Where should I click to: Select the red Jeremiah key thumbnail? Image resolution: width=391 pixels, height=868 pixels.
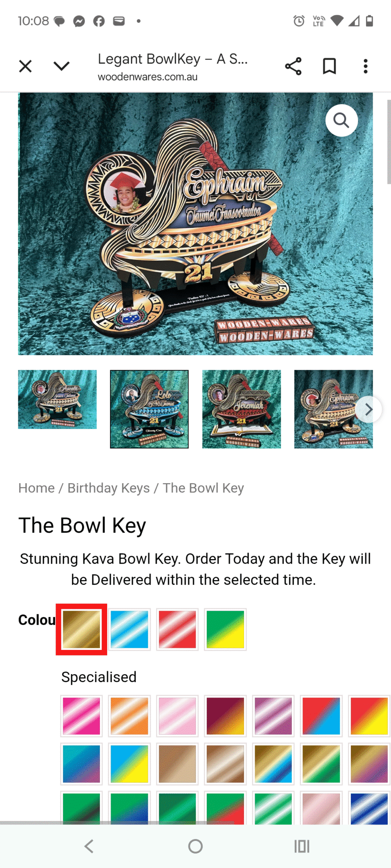tap(241, 409)
